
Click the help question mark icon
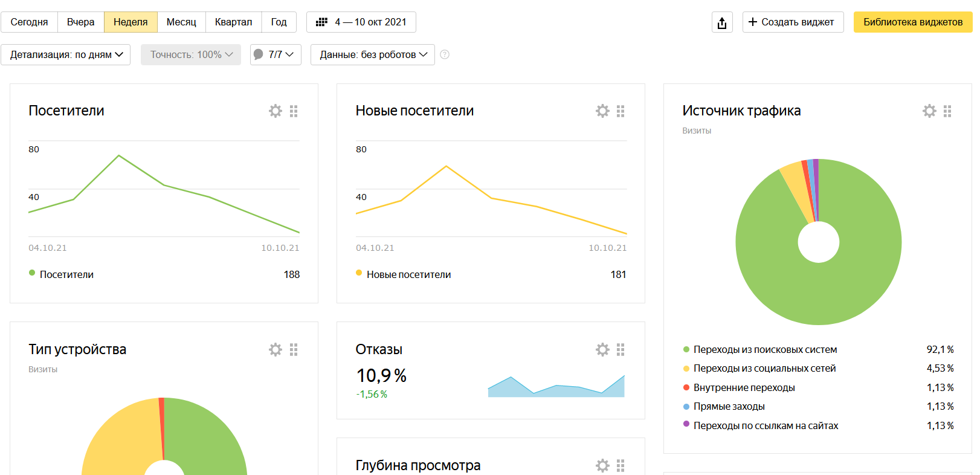click(445, 54)
